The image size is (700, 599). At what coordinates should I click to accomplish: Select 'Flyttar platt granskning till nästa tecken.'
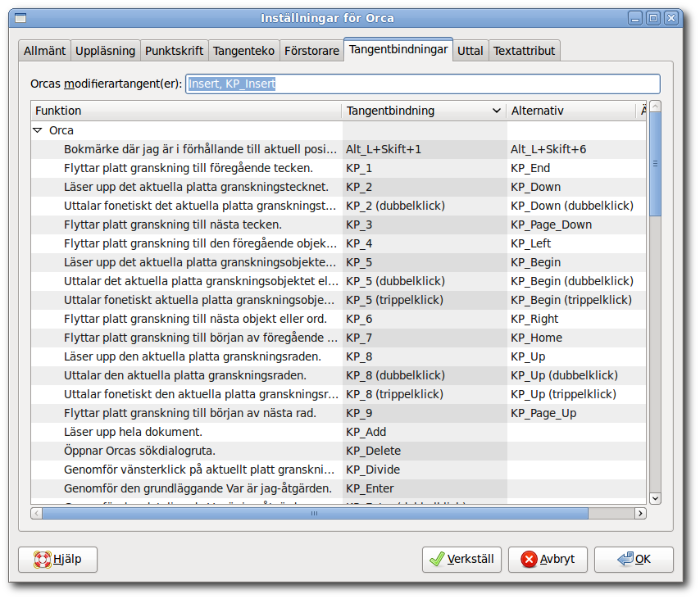[x=339, y=225]
